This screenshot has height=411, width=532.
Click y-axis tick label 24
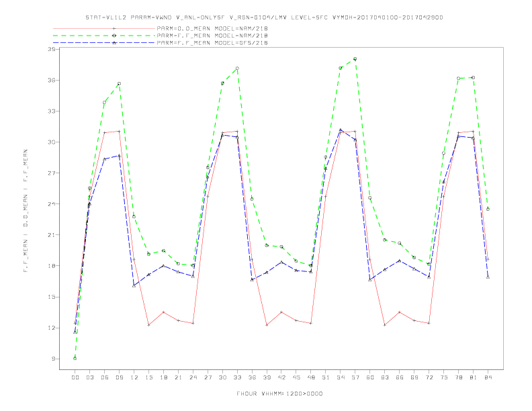(52, 203)
